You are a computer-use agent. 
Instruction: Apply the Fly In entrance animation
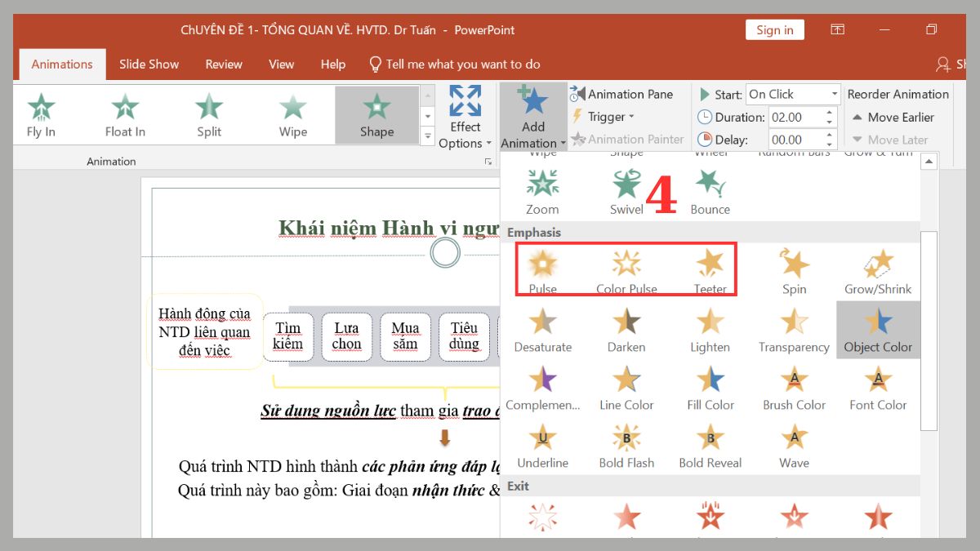click(41, 114)
